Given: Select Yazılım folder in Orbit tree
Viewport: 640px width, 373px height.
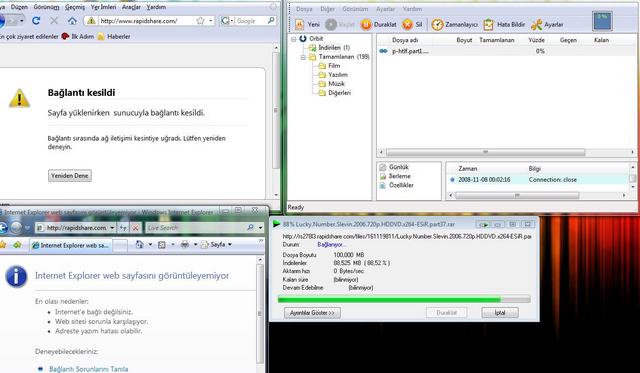Looking at the screenshot, I should [x=333, y=75].
